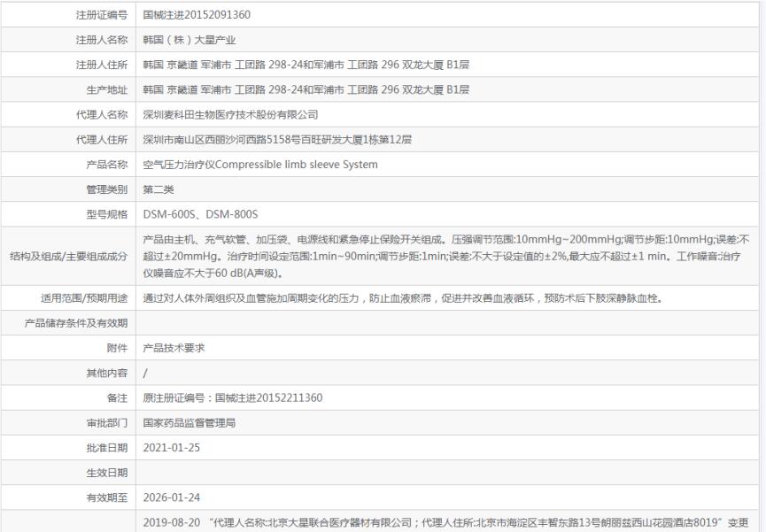Select the 注册人名称 label
The width and height of the screenshot is (766, 532).
(x=102, y=40)
